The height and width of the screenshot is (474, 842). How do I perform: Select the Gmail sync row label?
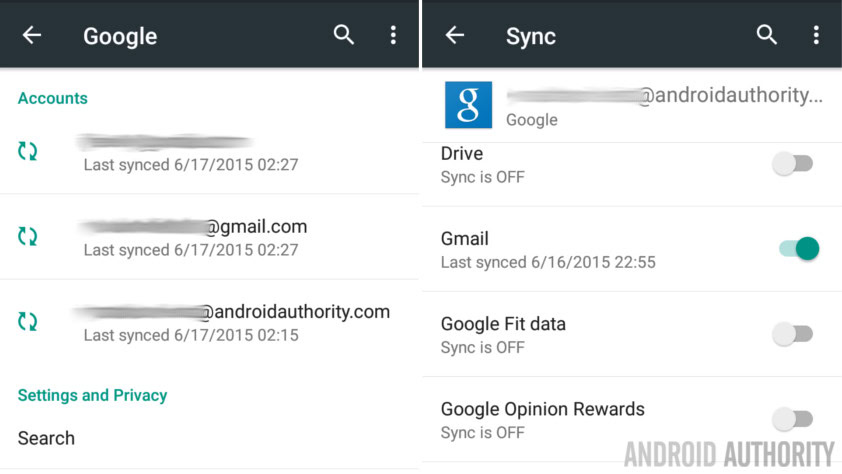click(465, 239)
